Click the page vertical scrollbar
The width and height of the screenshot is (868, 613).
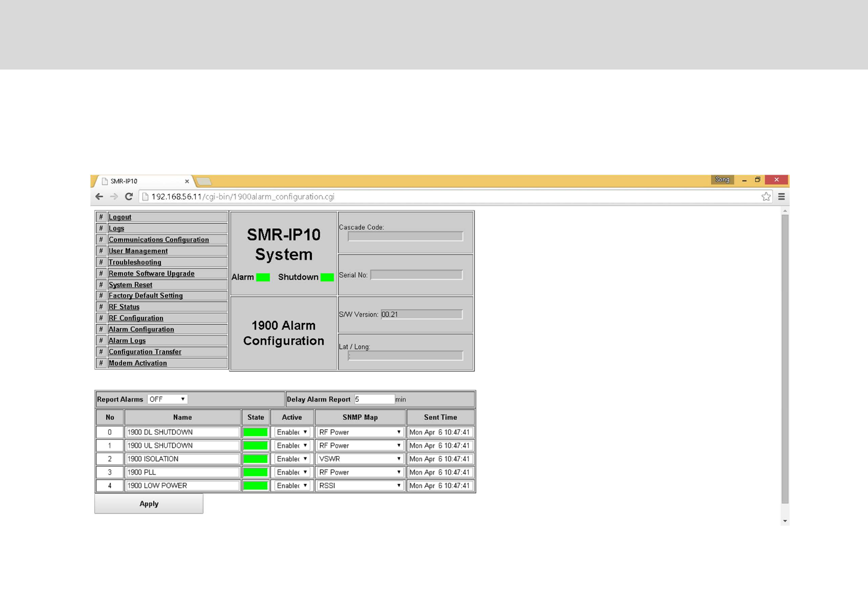(x=784, y=359)
